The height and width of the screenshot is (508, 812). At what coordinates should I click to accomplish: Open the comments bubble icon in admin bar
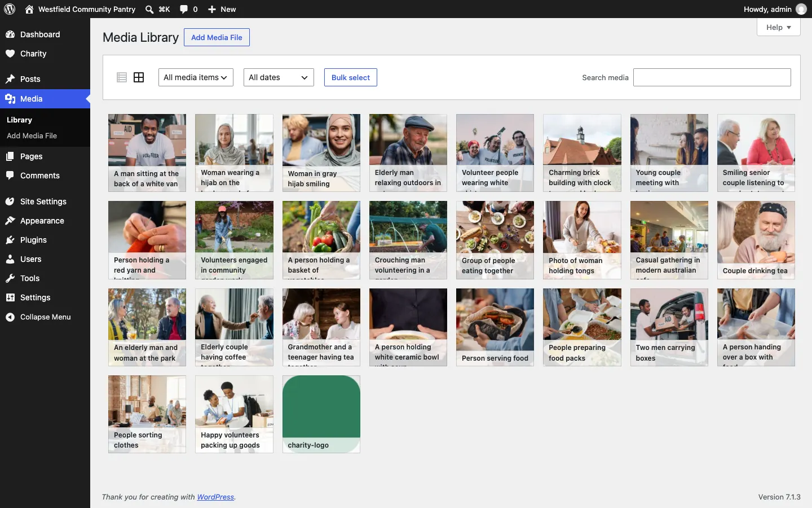pyautogui.click(x=184, y=9)
